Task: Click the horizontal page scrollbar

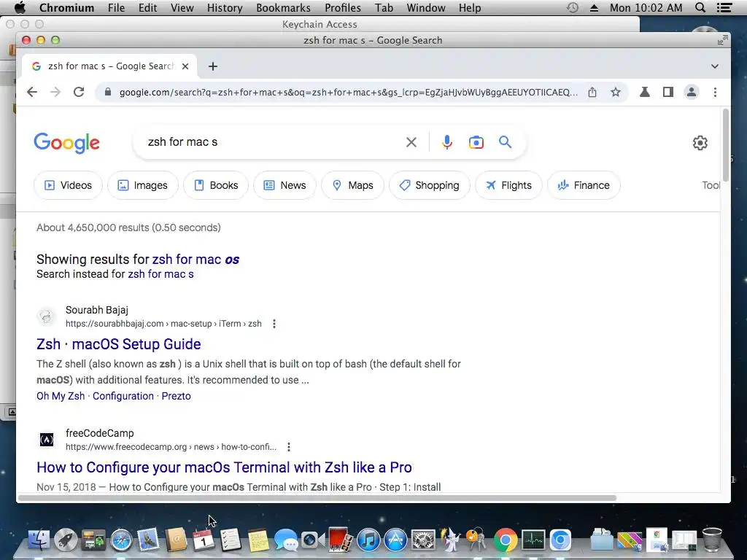Action: click(317, 498)
